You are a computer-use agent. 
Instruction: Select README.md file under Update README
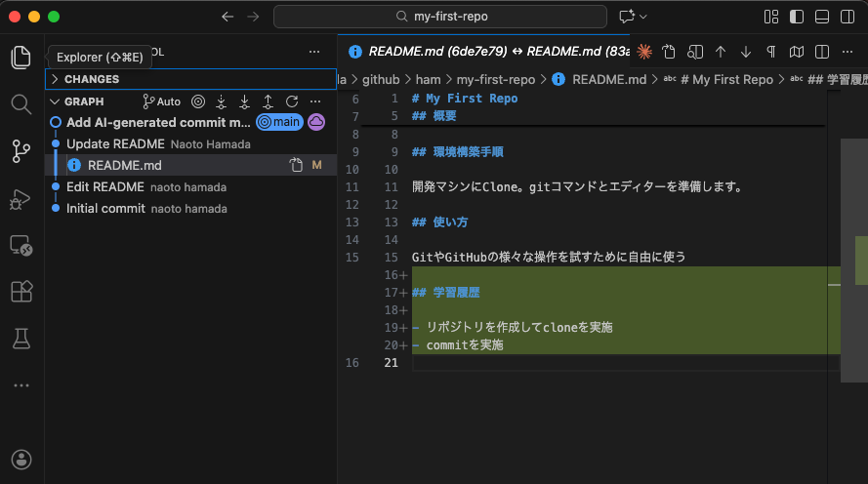click(x=191, y=165)
